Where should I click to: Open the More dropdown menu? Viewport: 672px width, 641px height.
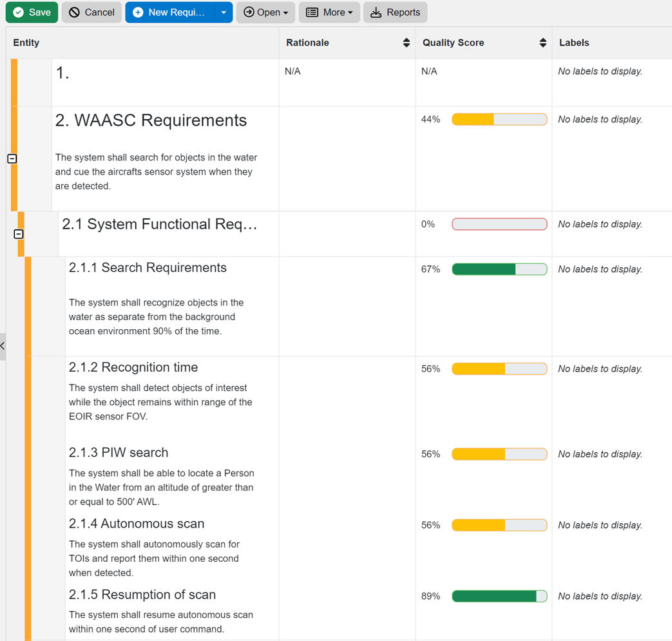(x=329, y=12)
